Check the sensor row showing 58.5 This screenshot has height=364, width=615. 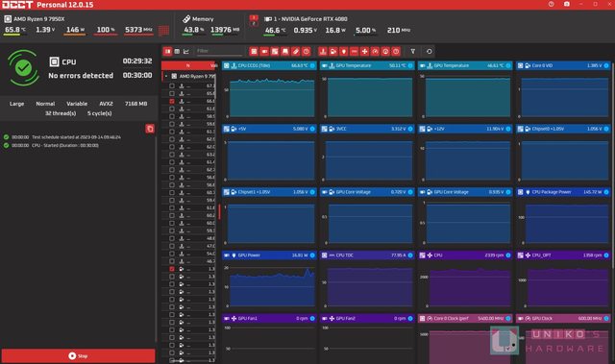point(172,116)
